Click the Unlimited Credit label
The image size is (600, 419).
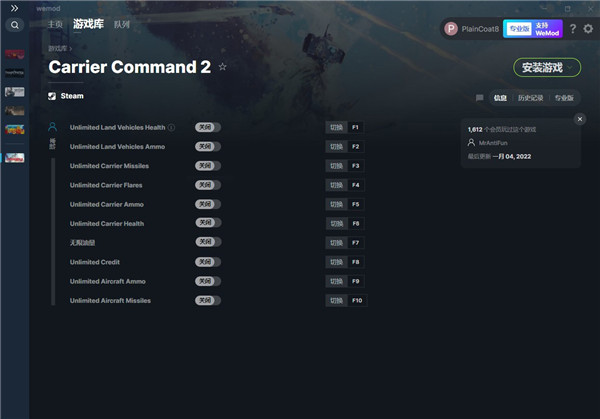95,262
